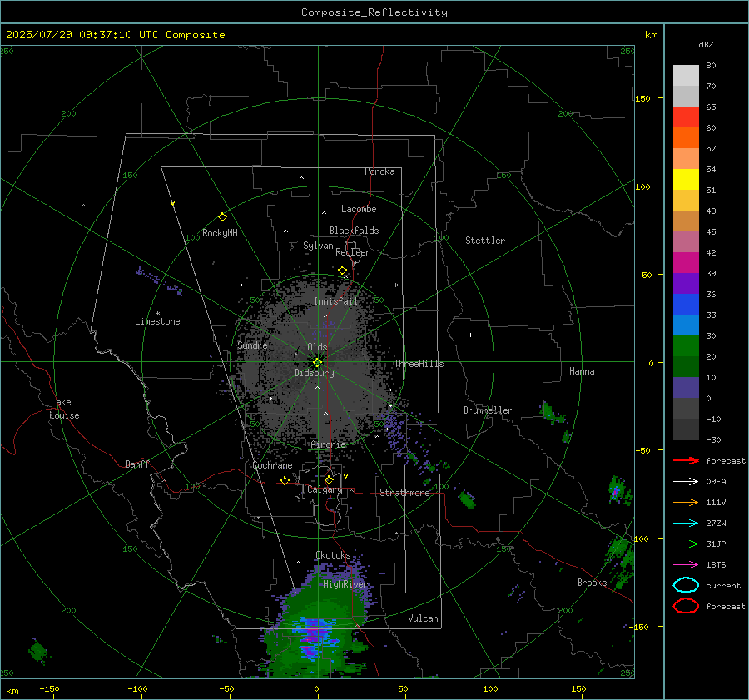Image resolution: width=749 pixels, height=700 pixels.
Task: Click the Drumheller town label
Action: (x=488, y=410)
